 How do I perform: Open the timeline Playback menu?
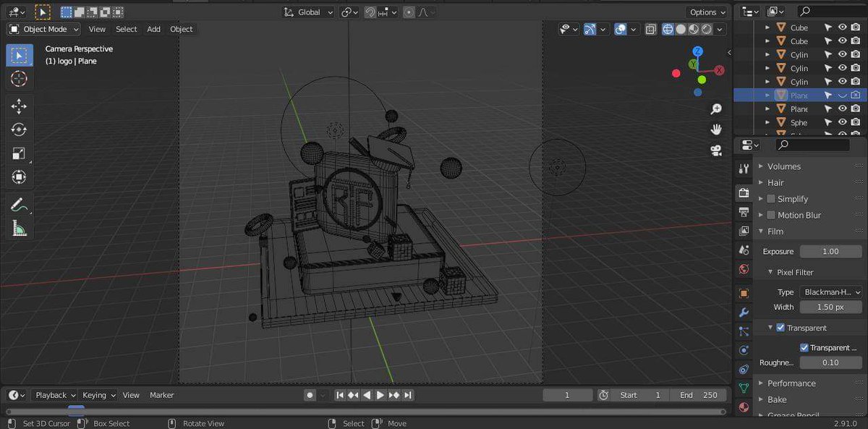pos(56,395)
